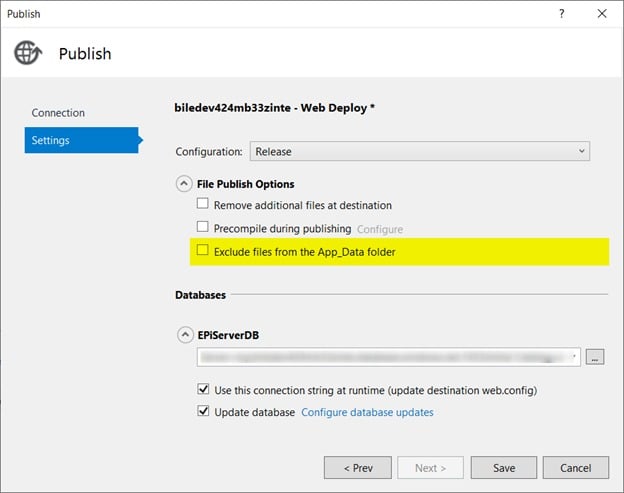The height and width of the screenshot is (493, 624).
Task: Open connection string dropdown arrow
Action: [x=575, y=357]
